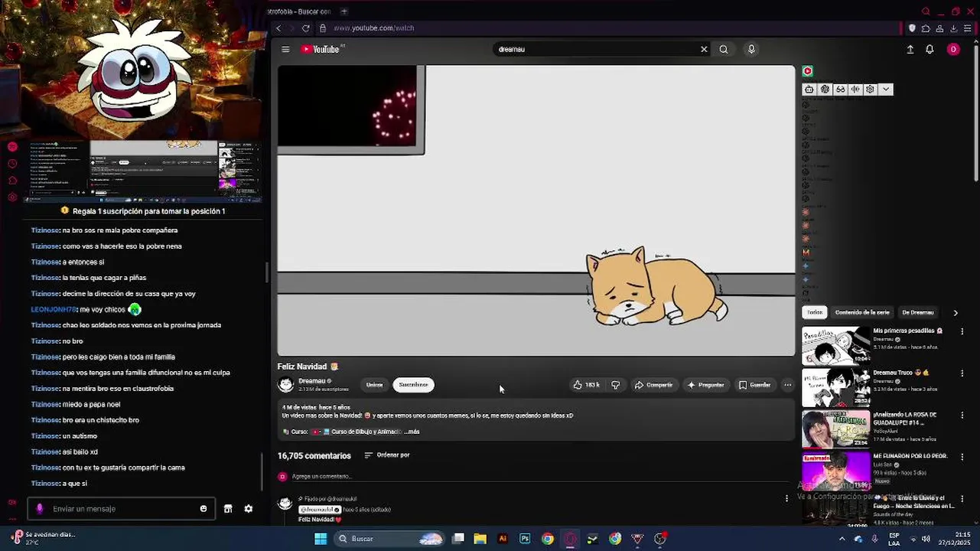Open options for 'LA ROSA DE GUADALUPE' video
Screen dimensions: 980x551
pyautogui.click(x=962, y=416)
